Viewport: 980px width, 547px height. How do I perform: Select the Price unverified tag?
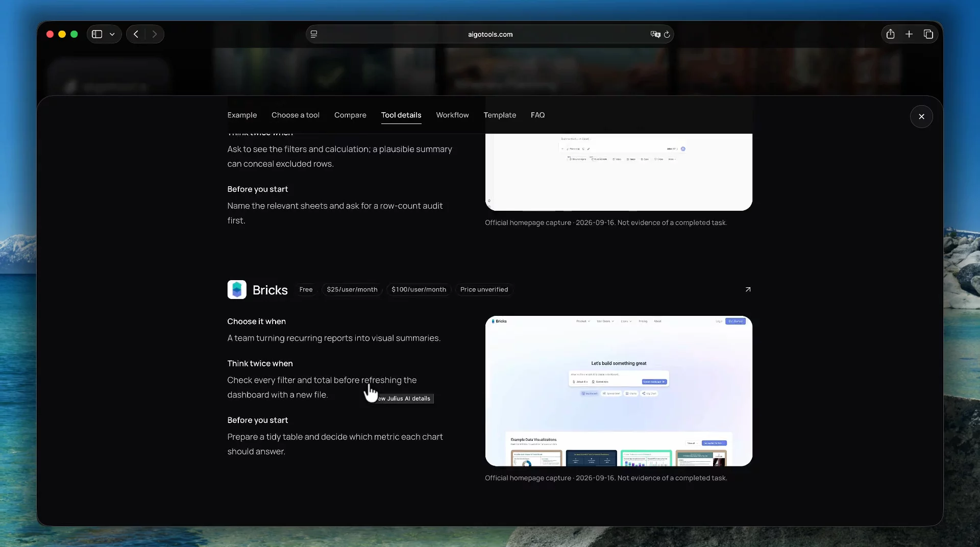pyautogui.click(x=484, y=289)
